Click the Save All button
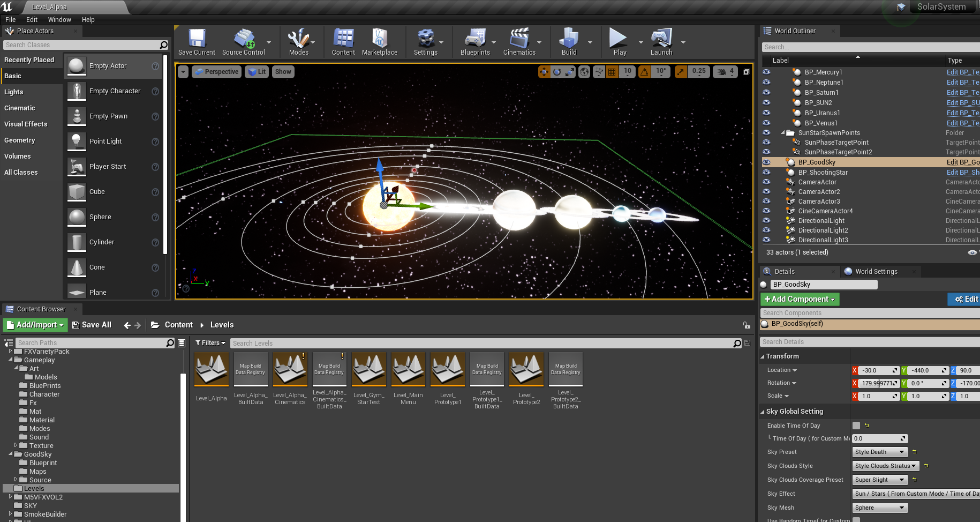The width and height of the screenshot is (980, 522). coord(92,325)
